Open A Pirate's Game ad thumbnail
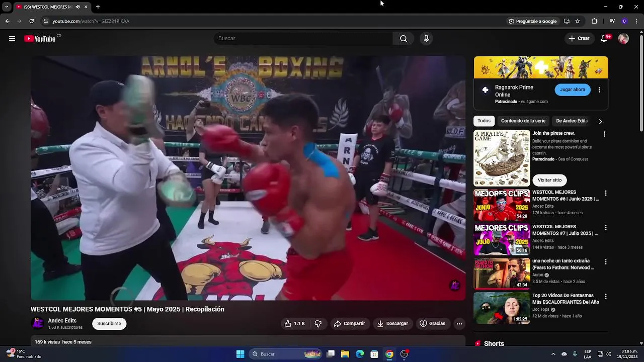Image resolution: width=644 pixels, height=362 pixels. click(x=502, y=158)
